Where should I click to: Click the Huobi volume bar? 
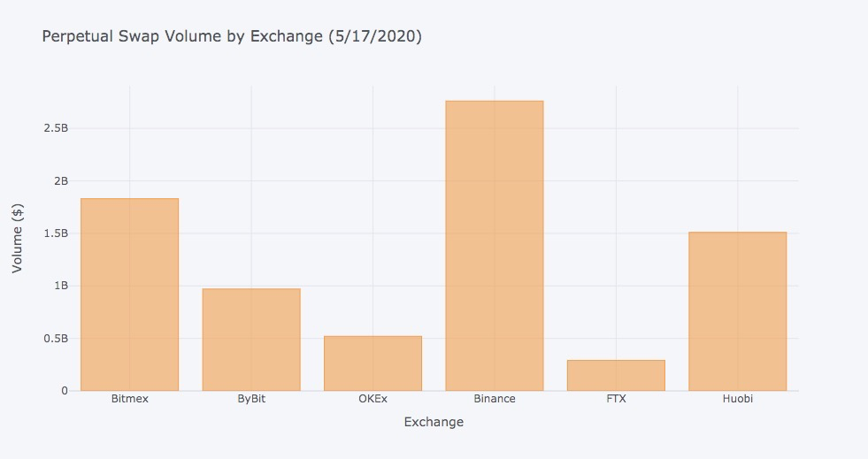[x=737, y=311]
